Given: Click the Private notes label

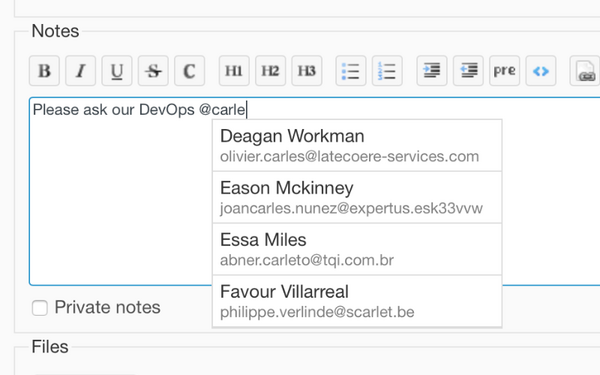Looking at the screenshot, I should pyautogui.click(x=108, y=307).
